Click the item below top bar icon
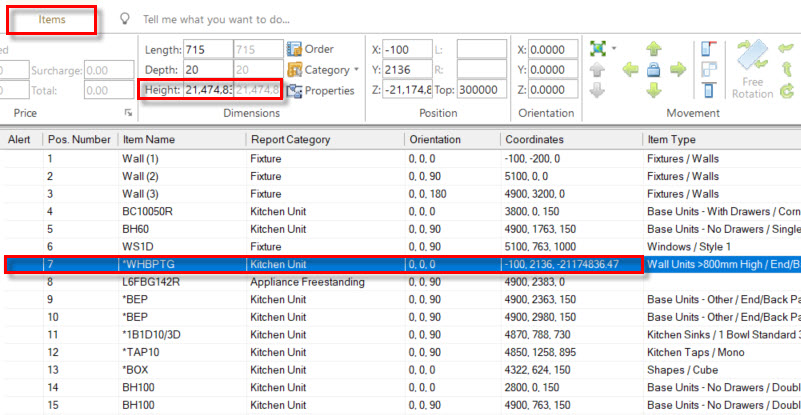801x415 pixels. pyautogui.click(x=710, y=90)
